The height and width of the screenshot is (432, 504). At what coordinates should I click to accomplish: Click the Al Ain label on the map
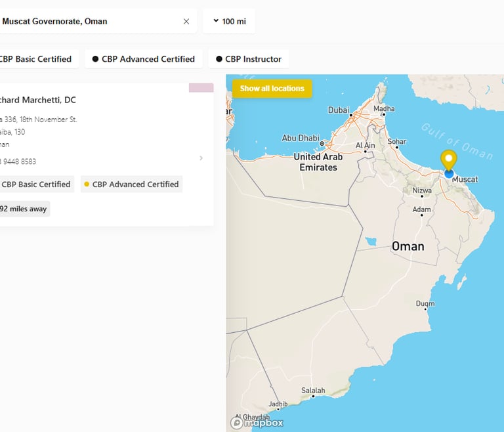click(x=365, y=145)
